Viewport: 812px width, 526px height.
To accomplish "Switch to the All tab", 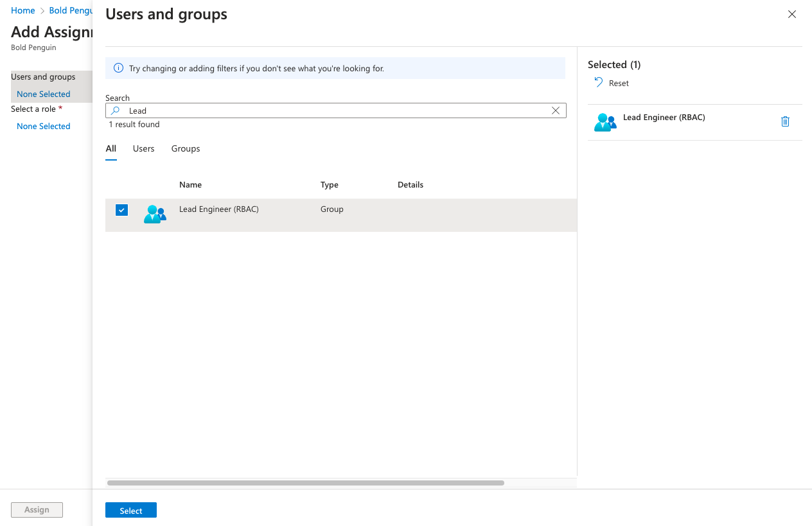I will (111, 148).
